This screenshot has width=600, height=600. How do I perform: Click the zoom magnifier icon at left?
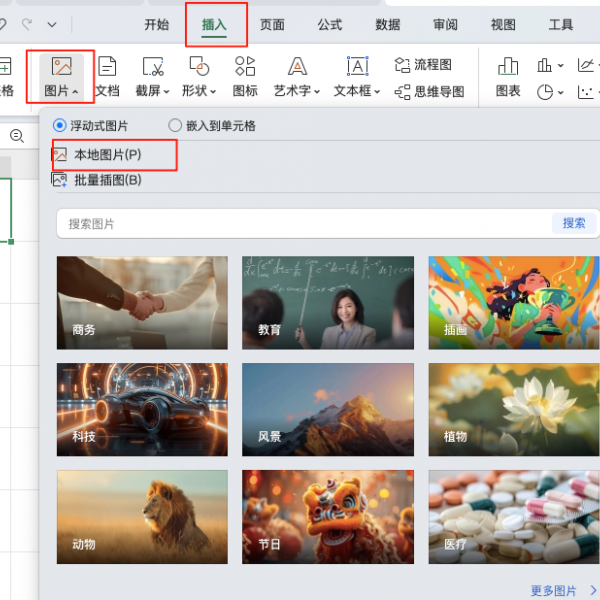(17, 136)
